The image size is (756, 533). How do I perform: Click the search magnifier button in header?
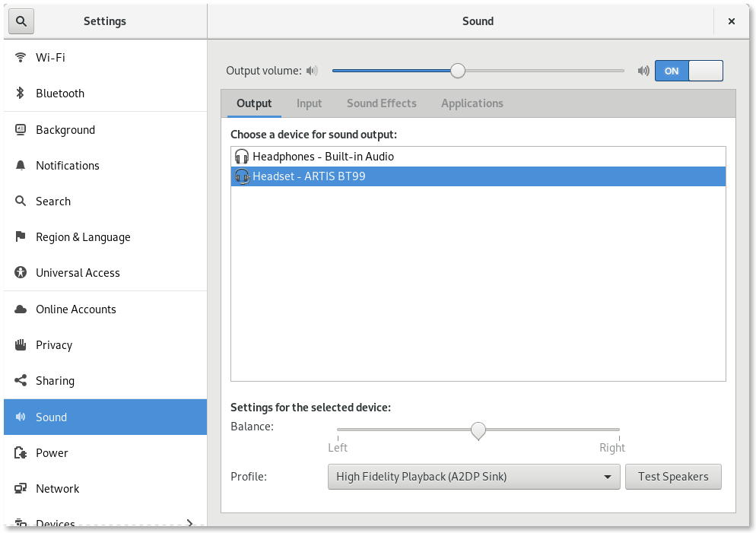point(21,21)
